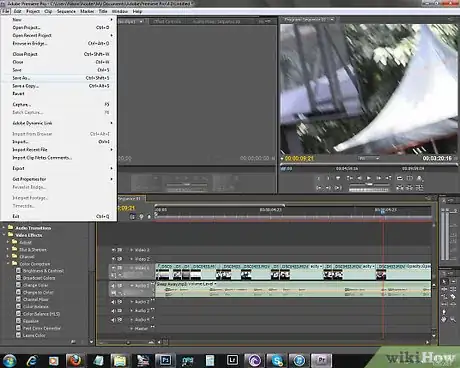
Task: Step back one frame in Program monitor
Action: pos(360,178)
